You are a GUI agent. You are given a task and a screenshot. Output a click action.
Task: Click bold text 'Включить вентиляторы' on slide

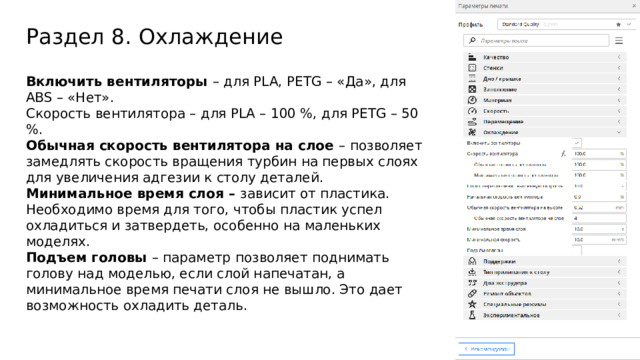(x=117, y=81)
